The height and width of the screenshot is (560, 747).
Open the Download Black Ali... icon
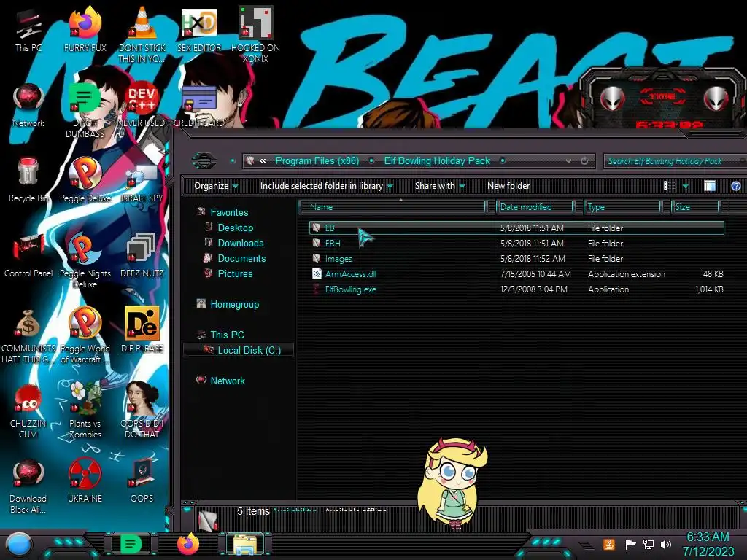(x=28, y=486)
